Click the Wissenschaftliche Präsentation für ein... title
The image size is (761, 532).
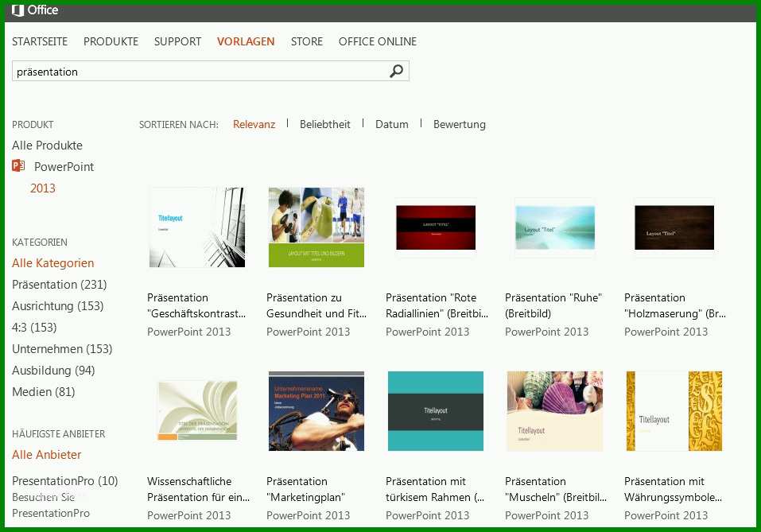[199, 489]
